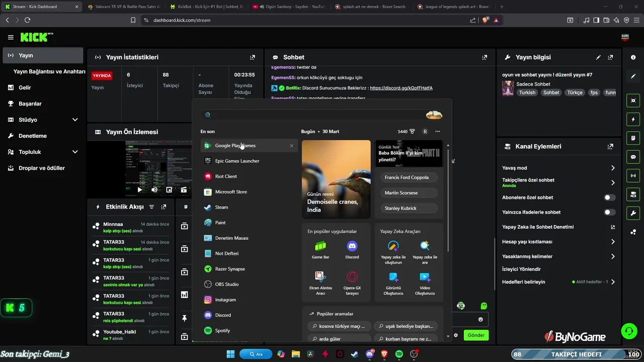Launch Epic Games Launcher from search list

[249, 161]
